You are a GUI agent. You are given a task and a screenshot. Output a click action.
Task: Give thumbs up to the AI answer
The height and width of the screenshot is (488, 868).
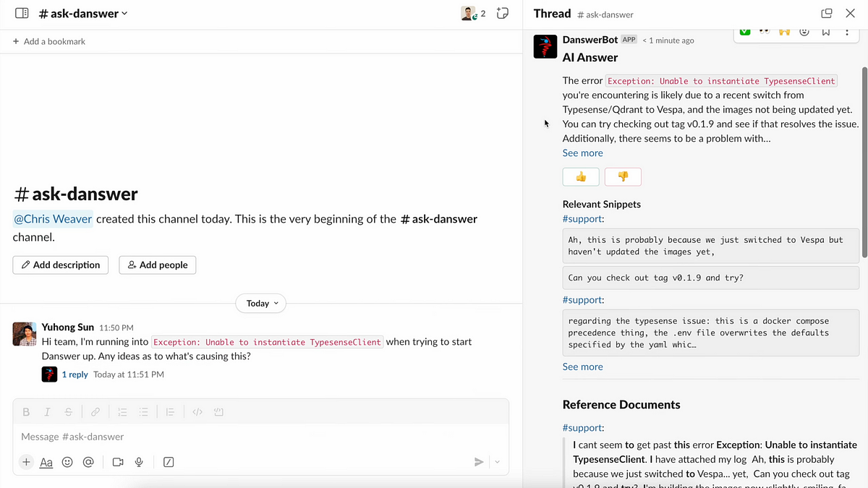580,176
